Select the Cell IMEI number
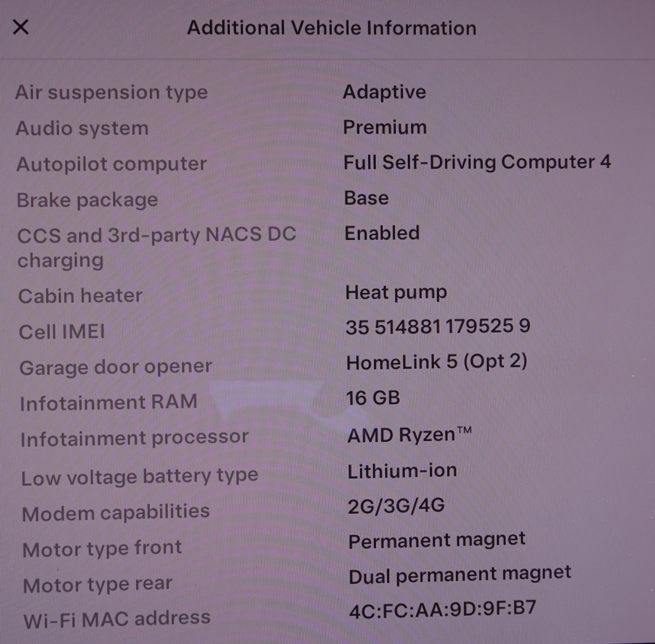The width and height of the screenshot is (655, 644). click(438, 326)
